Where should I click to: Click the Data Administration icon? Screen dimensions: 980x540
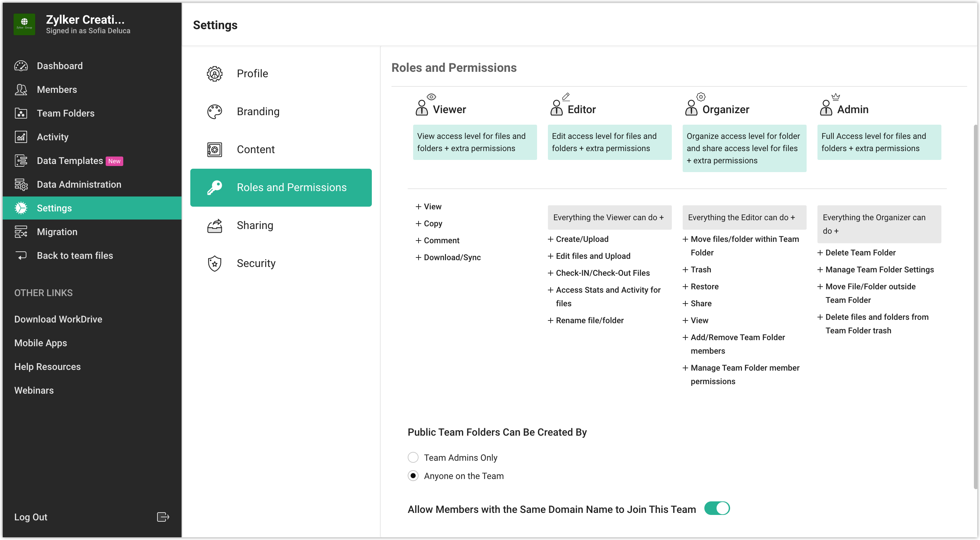[21, 185]
